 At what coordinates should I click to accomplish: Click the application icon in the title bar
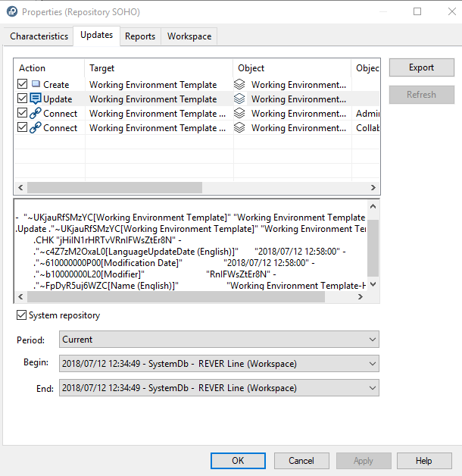pyautogui.click(x=11, y=12)
